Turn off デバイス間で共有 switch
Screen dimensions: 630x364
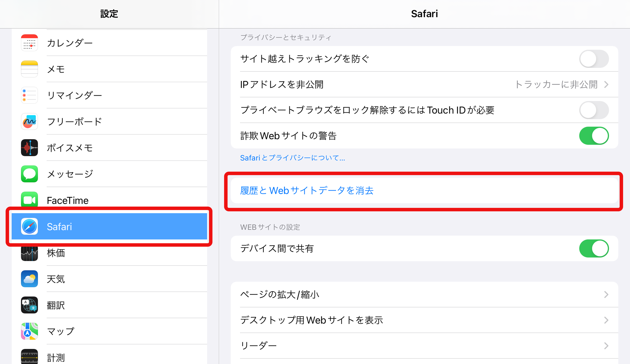point(594,249)
